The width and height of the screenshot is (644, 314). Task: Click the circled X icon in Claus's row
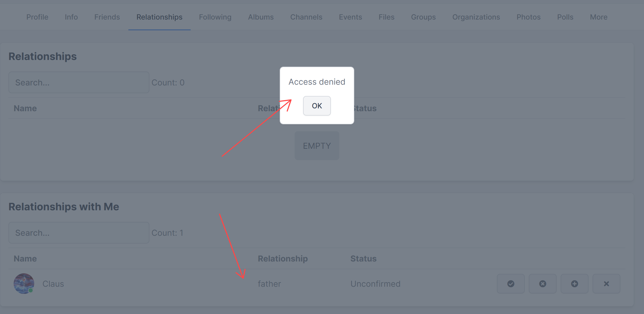click(x=542, y=284)
